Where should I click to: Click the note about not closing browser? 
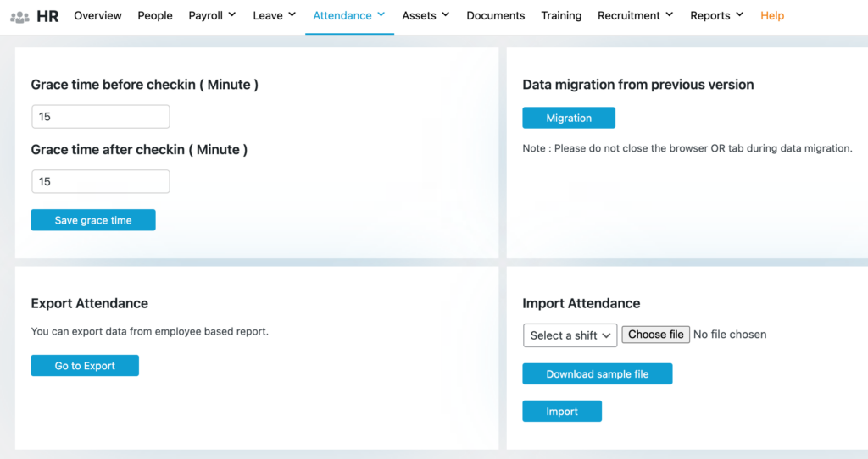pos(687,148)
